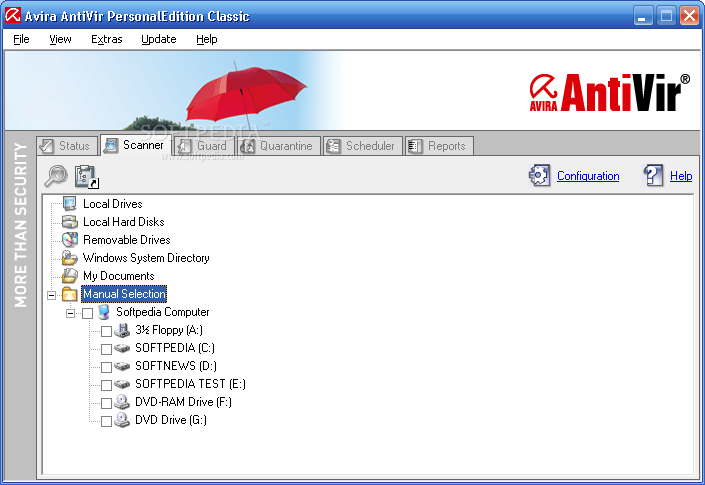Viewport: 705px width, 485px height.
Task: Check the SOFTPEDIA (C:) drive checkbox
Action: (x=106, y=348)
